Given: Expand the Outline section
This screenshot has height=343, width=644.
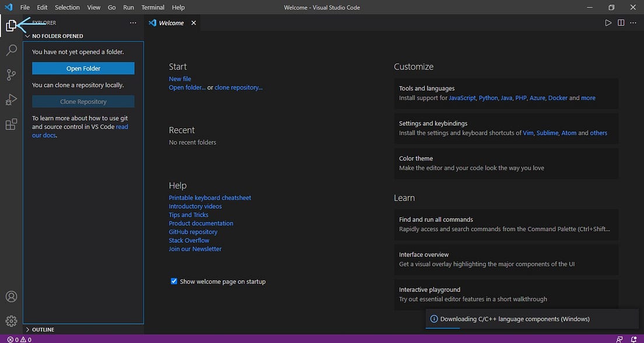Looking at the screenshot, I should coord(40,330).
